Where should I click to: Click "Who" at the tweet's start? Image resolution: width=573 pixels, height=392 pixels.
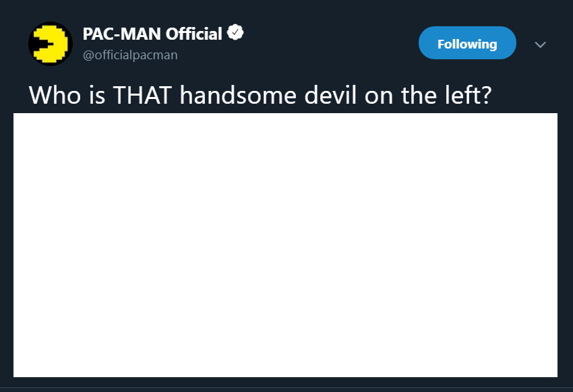click(55, 95)
